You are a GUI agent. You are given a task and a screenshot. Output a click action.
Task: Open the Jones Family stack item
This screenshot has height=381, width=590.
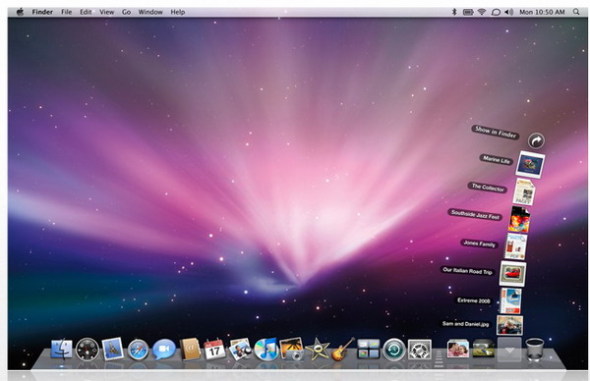[x=515, y=246]
